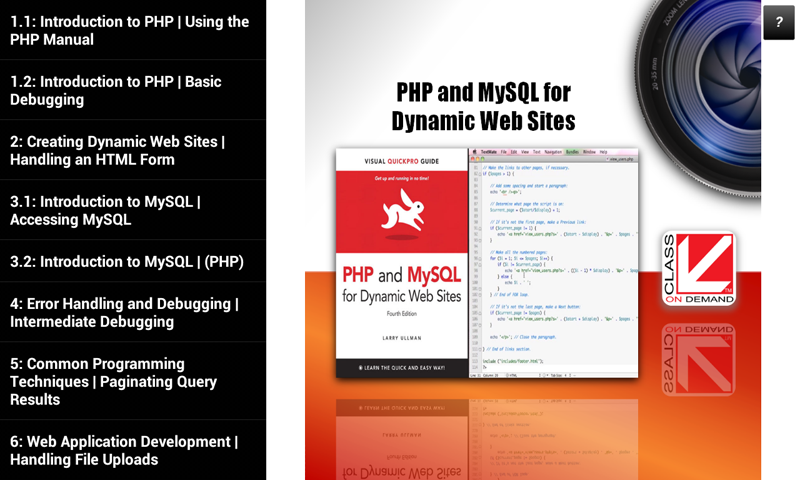Image resolution: width=800 pixels, height=480 pixels.
Task: Tap the TextMate code editor screenshot
Action: tap(553, 263)
